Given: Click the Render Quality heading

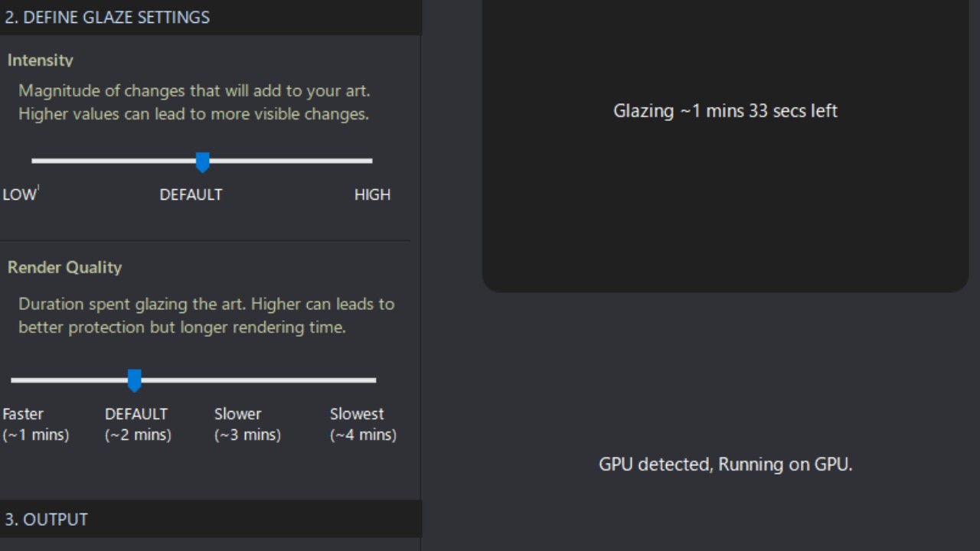Looking at the screenshot, I should [x=64, y=267].
